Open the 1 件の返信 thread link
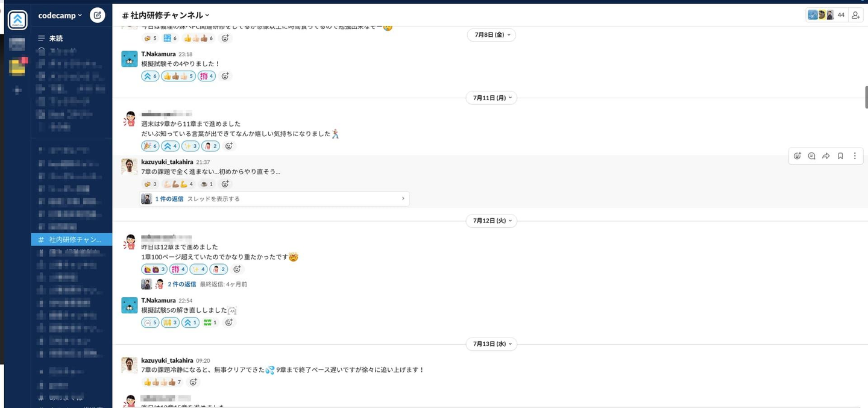Image resolution: width=868 pixels, height=408 pixels. (169, 199)
